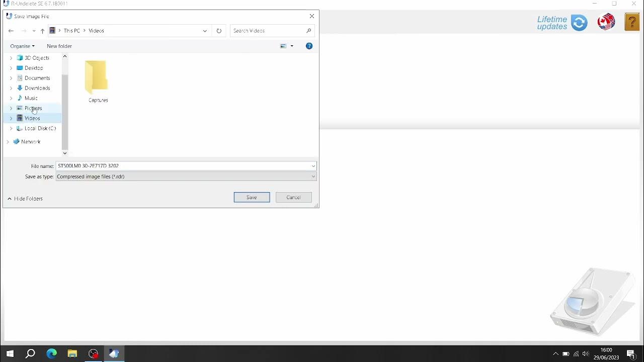
Task: Show hidden tray icons
Action: point(555,353)
